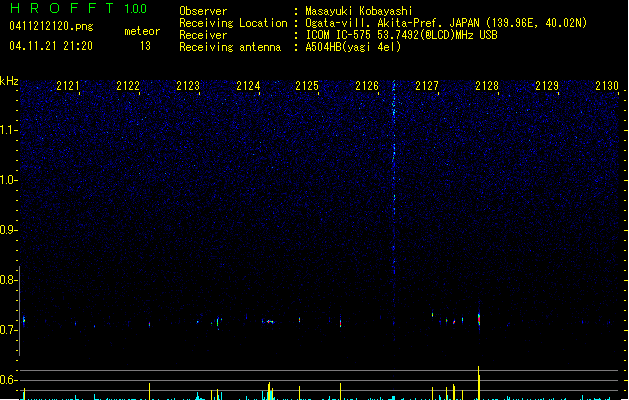Click the Receiving antenna label
The image size is (629, 400).
(230, 47)
